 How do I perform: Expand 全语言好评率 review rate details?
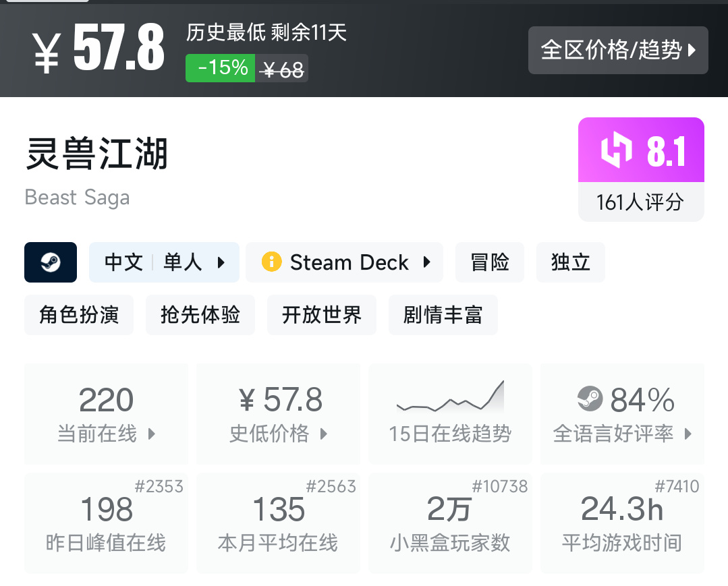[x=688, y=434]
